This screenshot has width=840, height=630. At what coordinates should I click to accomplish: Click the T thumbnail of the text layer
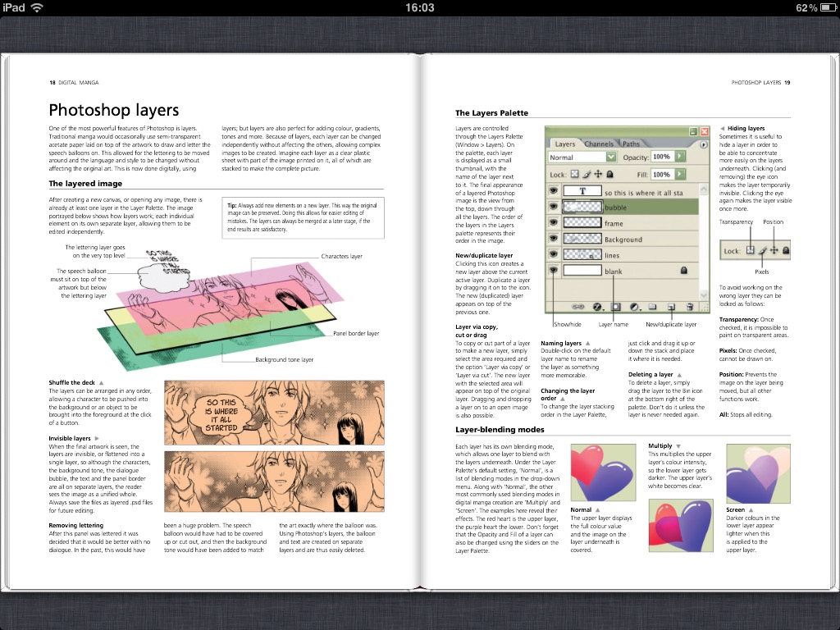582,191
